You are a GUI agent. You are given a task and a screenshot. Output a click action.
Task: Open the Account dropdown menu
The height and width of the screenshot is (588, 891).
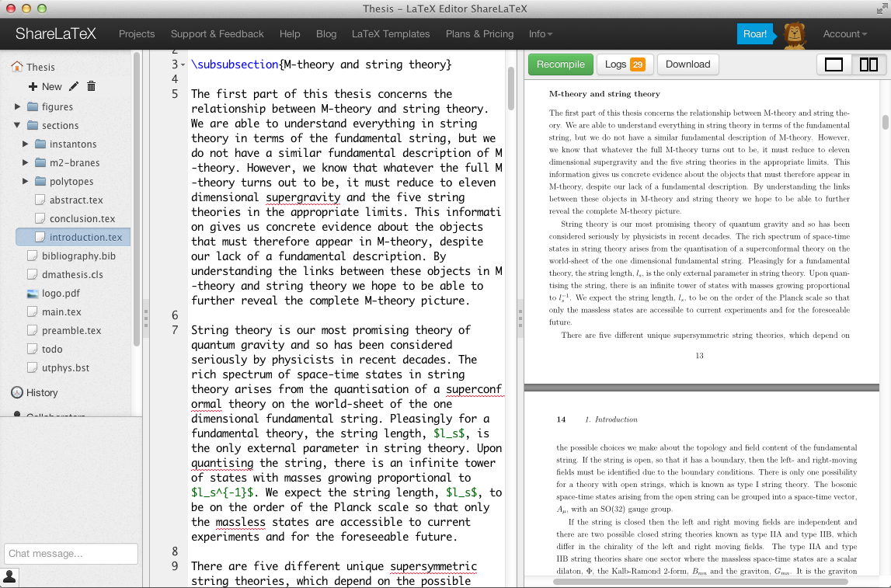[845, 34]
